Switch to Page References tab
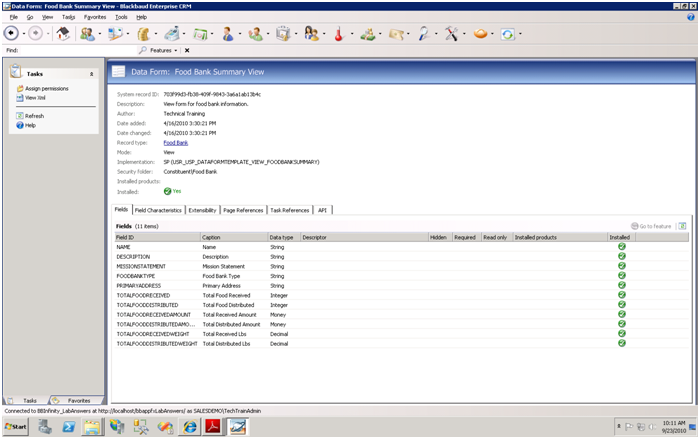This screenshot has width=700, height=439. [x=243, y=210]
